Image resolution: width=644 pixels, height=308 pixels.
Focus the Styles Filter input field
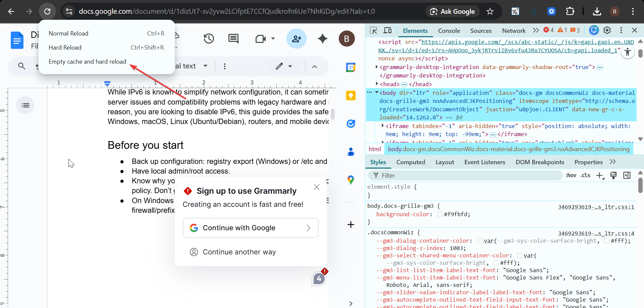coord(466,175)
